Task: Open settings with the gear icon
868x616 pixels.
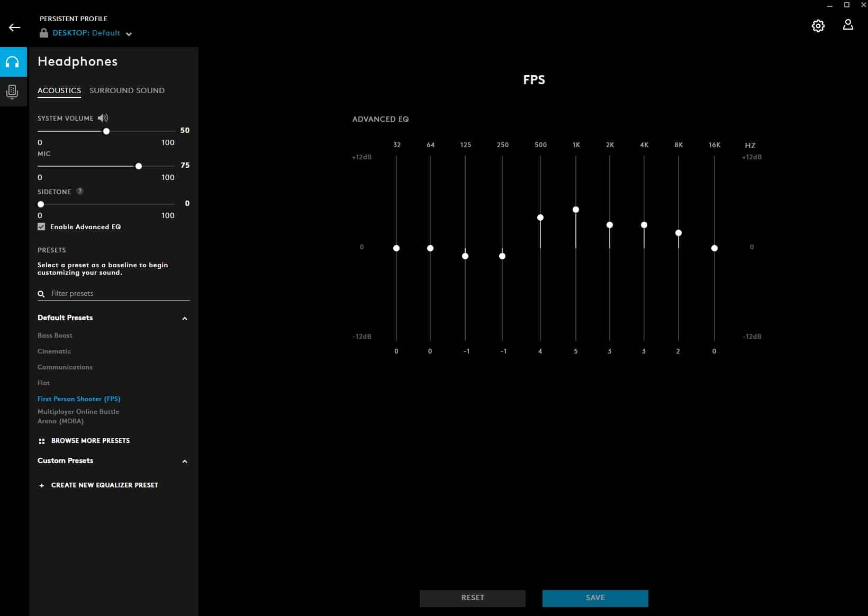Action: click(x=818, y=26)
